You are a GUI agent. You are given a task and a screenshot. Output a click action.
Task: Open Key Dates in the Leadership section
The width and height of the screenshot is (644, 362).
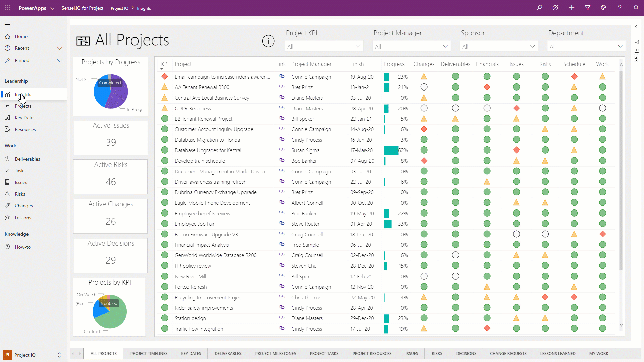pos(24,117)
